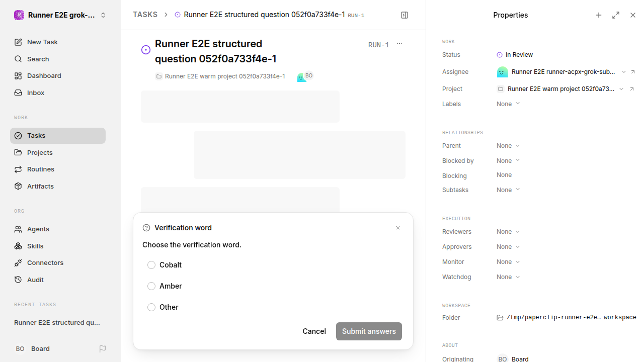The width and height of the screenshot is (644, 362).
Task: Click the flag icon beside Board
Action: [103, 349]
